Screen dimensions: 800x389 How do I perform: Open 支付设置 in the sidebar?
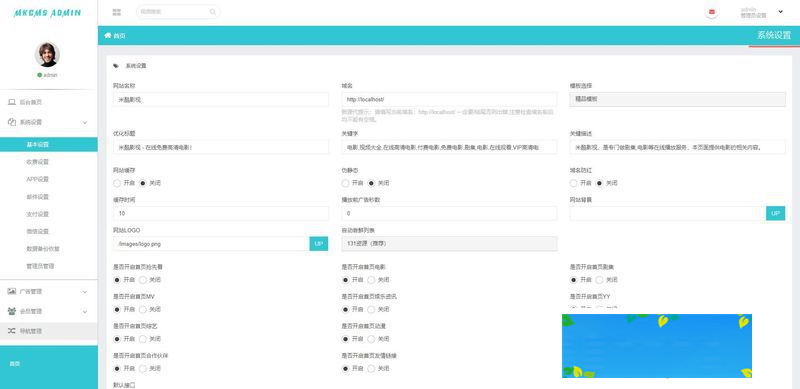37,214
